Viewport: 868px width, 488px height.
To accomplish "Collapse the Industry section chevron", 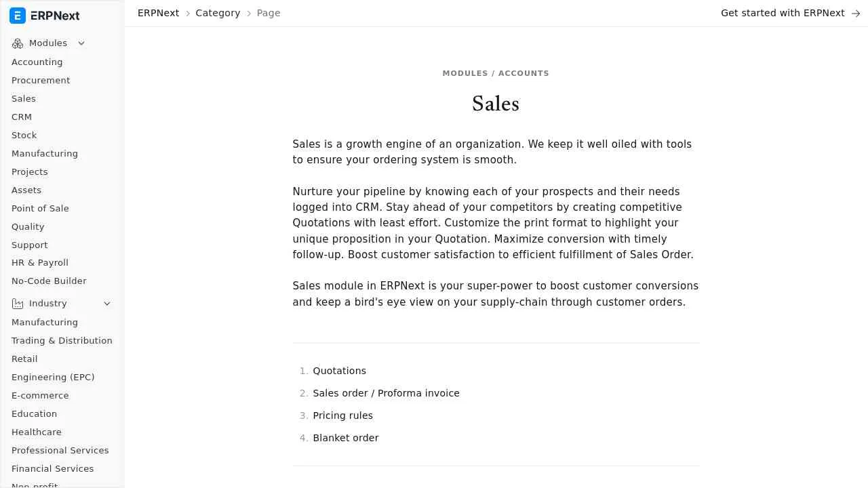I will (107, 304).
